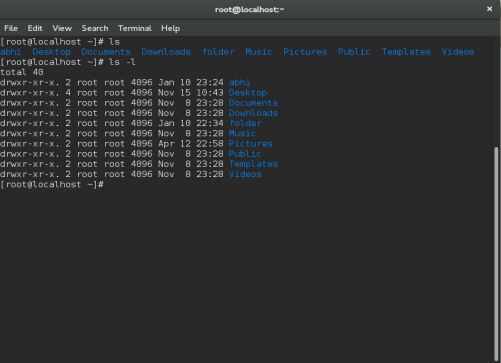
Task: Click 'Music' in the first ls output row
Action: (x=258, y=52)
